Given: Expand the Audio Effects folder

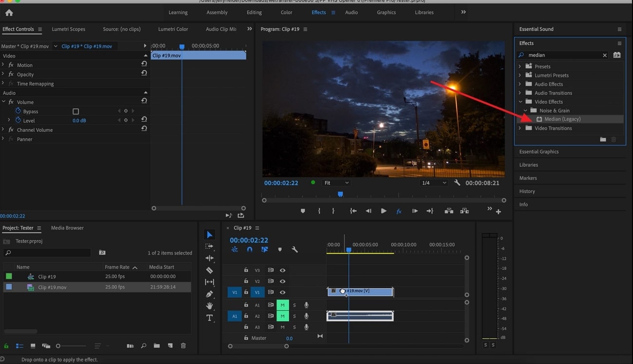Looking at the screenshot, I should pyautogui.click(x=520, y=84).
